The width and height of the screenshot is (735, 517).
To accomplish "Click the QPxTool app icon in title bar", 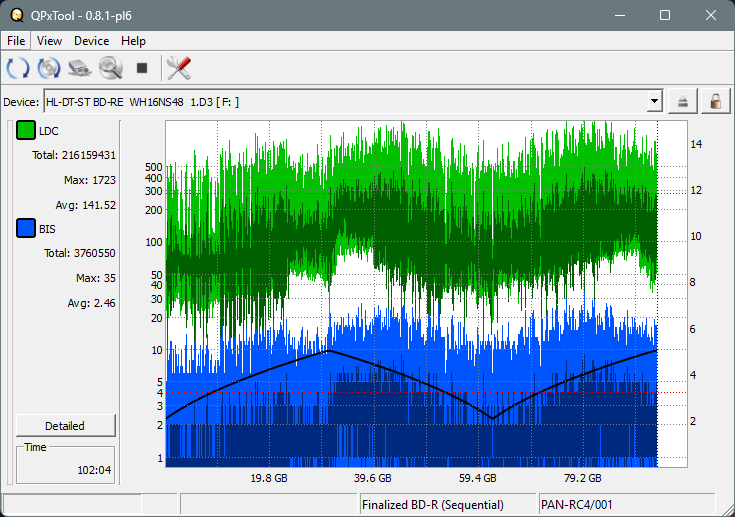I will [17, 15].
